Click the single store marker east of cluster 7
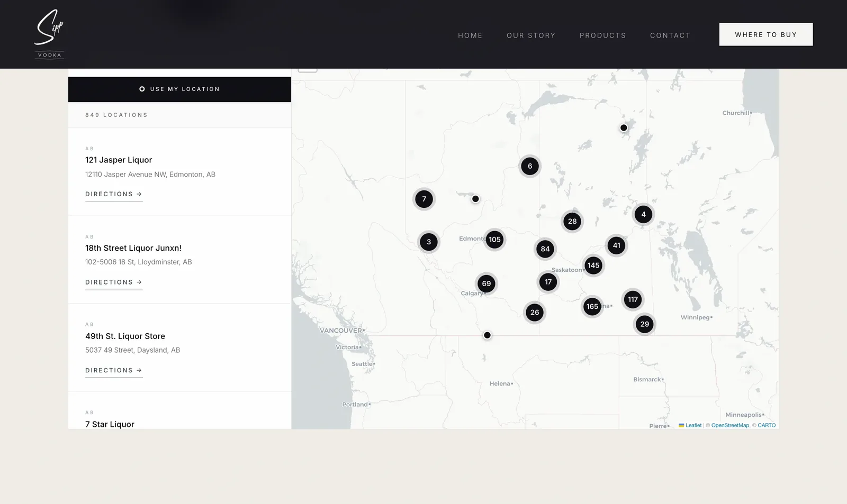 click(475, 199)
